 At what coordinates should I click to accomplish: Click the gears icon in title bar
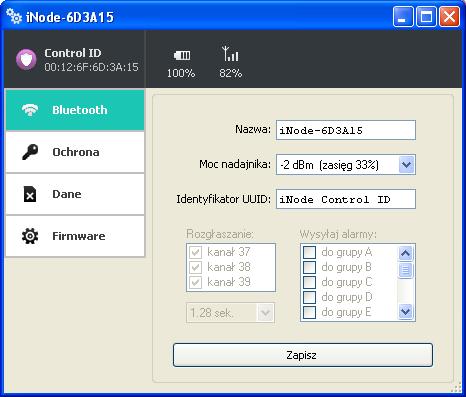tap(14, 16)
